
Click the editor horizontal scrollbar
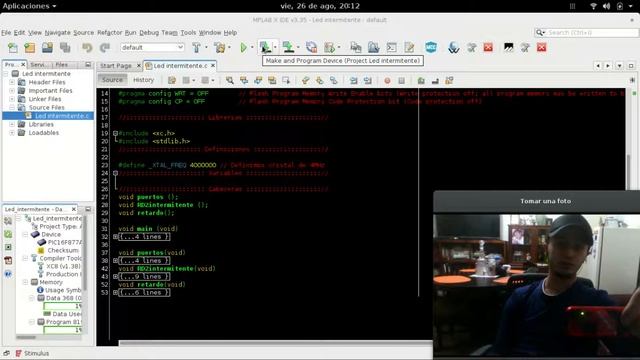pyautogui.click(x=276, y=343)
